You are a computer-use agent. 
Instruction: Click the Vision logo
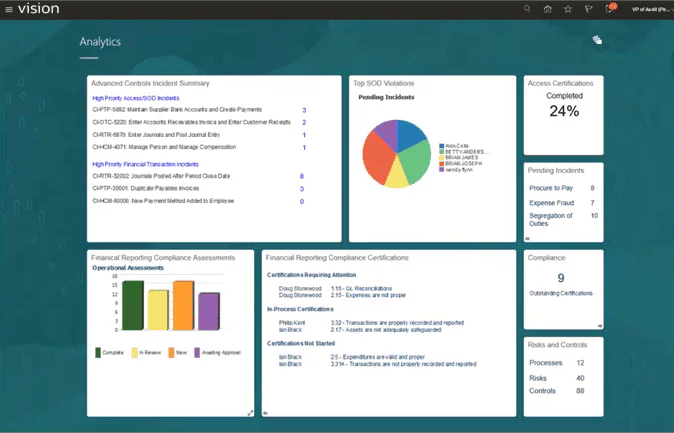click(38, 9)
